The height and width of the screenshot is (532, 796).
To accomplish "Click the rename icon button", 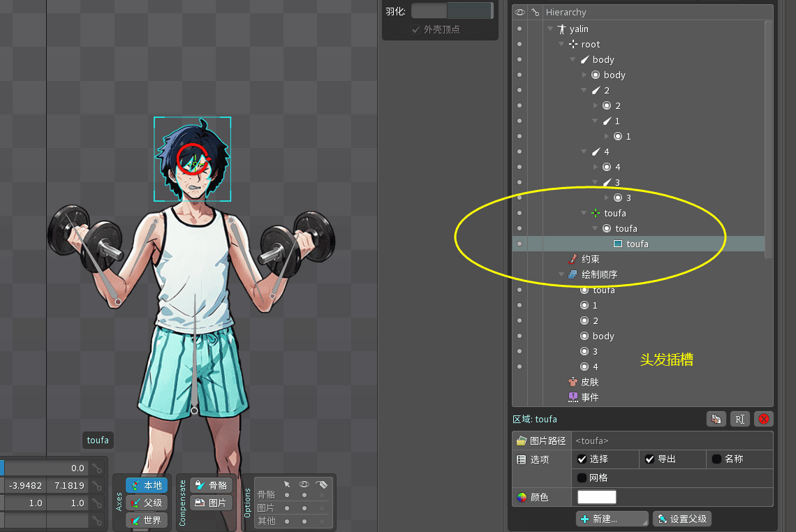I will [739, 419].
